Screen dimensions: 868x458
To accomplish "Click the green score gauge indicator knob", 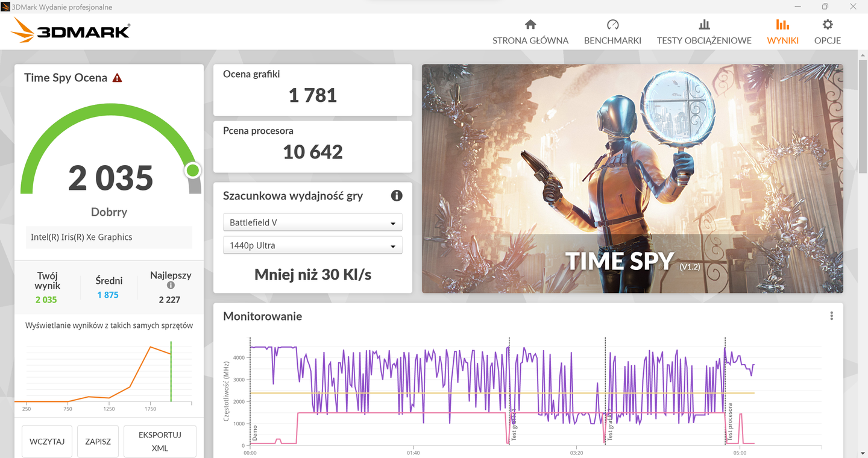I will [x=193, y=171].
